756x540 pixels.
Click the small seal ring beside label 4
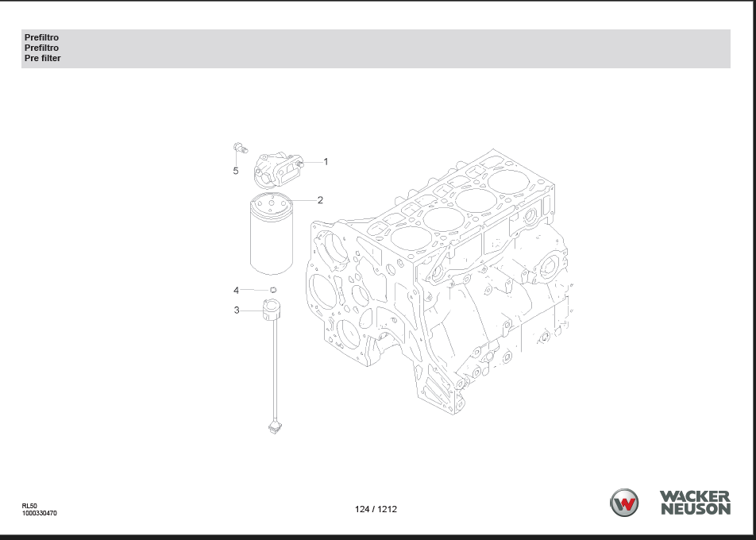click(x=272, y=290)
